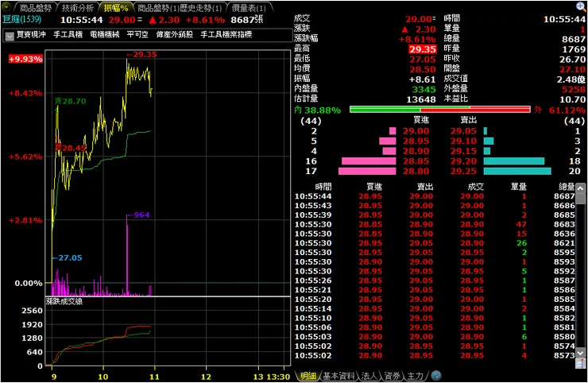Viewport: 588px width, 383px height.
Task: Click the 手工具機 category link
Action: pyautogui.click(x=68, y=35)
